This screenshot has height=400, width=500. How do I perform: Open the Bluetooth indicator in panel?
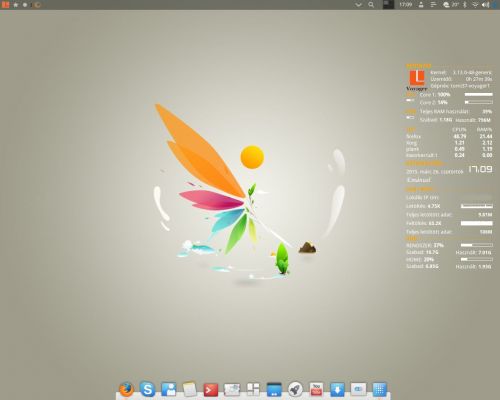click(465, 5)
